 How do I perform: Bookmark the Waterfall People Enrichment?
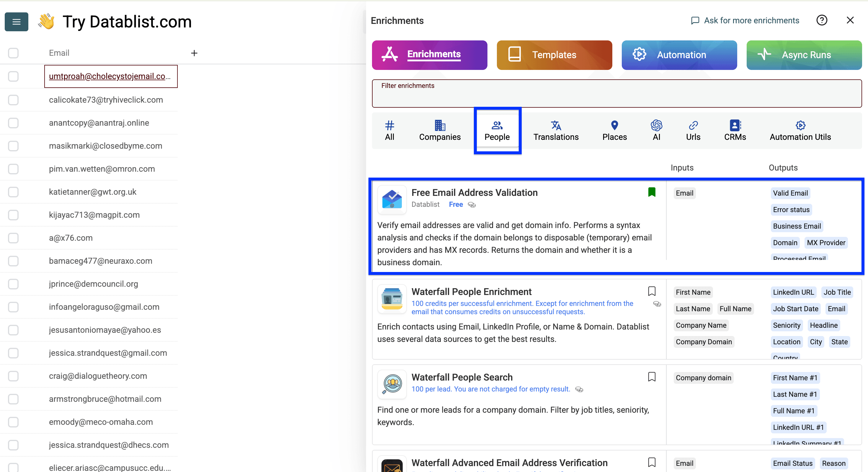(x=652, y=291)
